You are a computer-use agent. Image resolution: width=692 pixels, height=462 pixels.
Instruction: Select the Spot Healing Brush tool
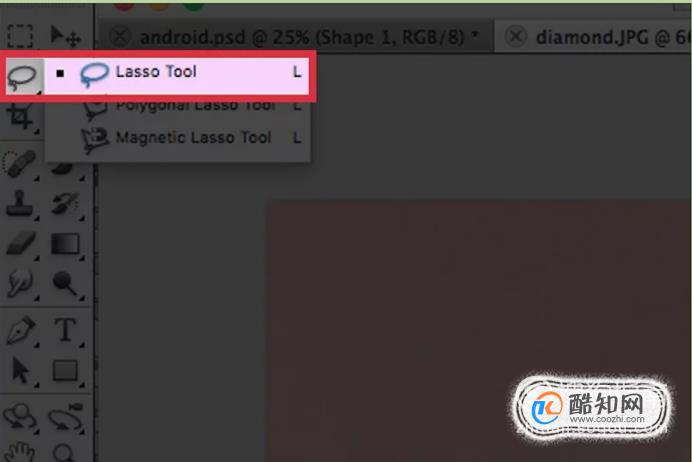point(19,164)
